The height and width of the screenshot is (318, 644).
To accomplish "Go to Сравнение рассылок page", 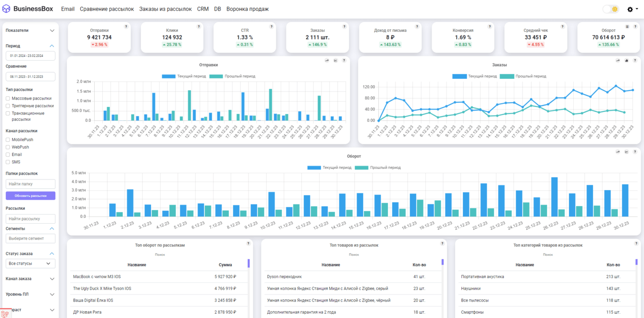I will point(107,9).
